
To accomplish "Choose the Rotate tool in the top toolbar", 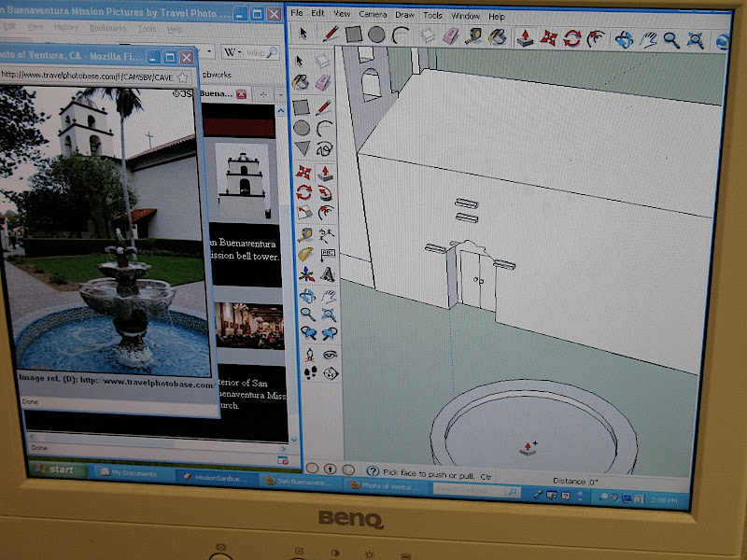I will coord(571,38).
